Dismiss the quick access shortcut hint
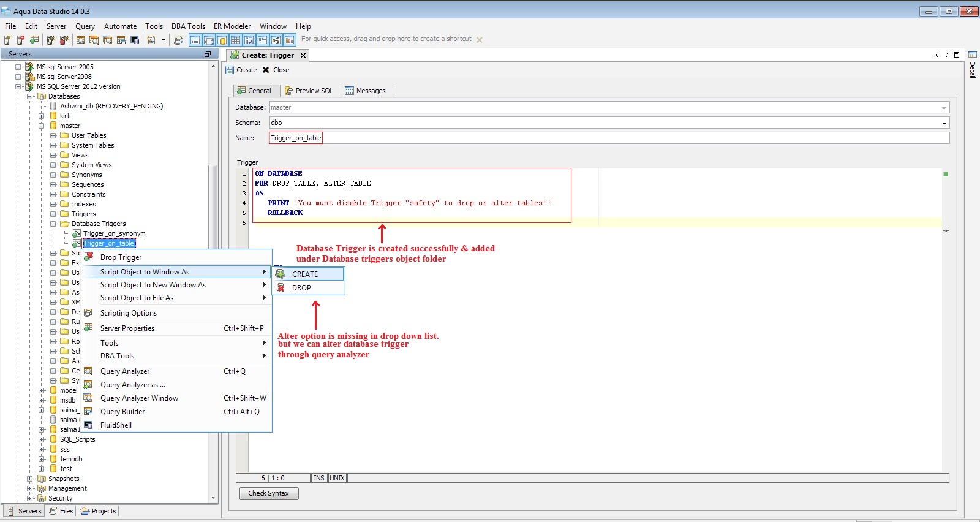This screenshot has width=980, height=522. click(480, 40)
